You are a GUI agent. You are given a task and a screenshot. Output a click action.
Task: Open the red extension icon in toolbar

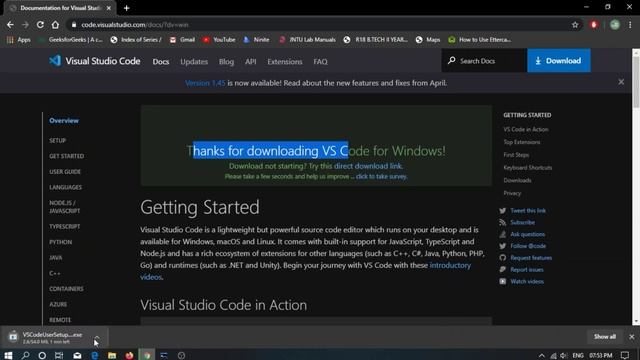point(594,25)
